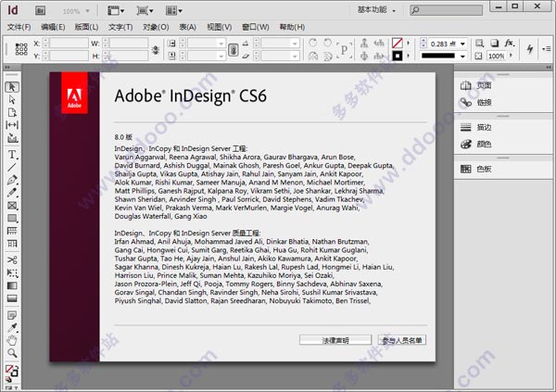Open the 基本功能 workspace switcher
The width and height of the screenshot is (556, 392).
click(376, 10)
